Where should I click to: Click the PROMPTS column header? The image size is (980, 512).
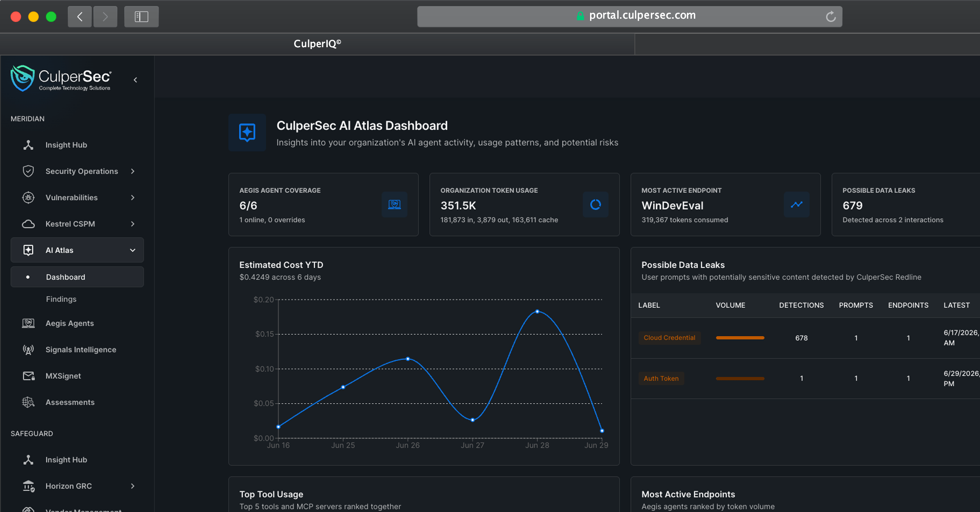pyautogui.click(x=856, y=305)
